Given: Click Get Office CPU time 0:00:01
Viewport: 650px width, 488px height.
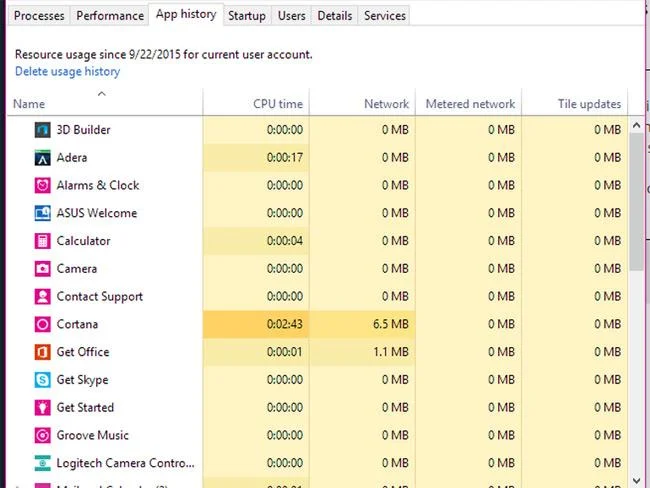Looking at the screenshot, I should pyautogui.click(x=285, y=352).
